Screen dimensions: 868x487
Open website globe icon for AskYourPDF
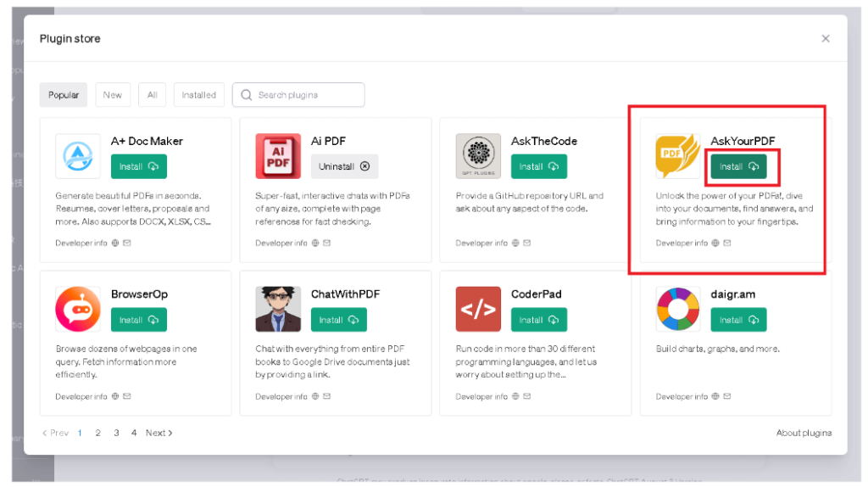coord(715,243)
